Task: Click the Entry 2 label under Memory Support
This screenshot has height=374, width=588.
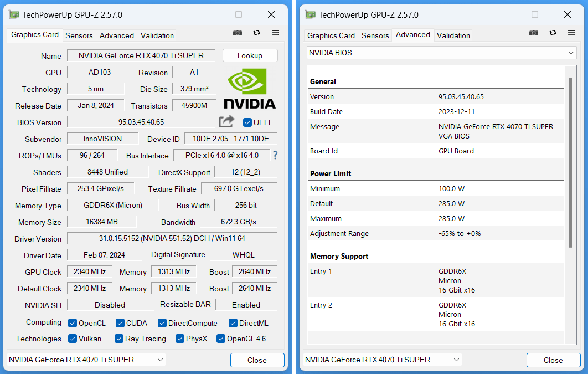Action: [321, 305]
